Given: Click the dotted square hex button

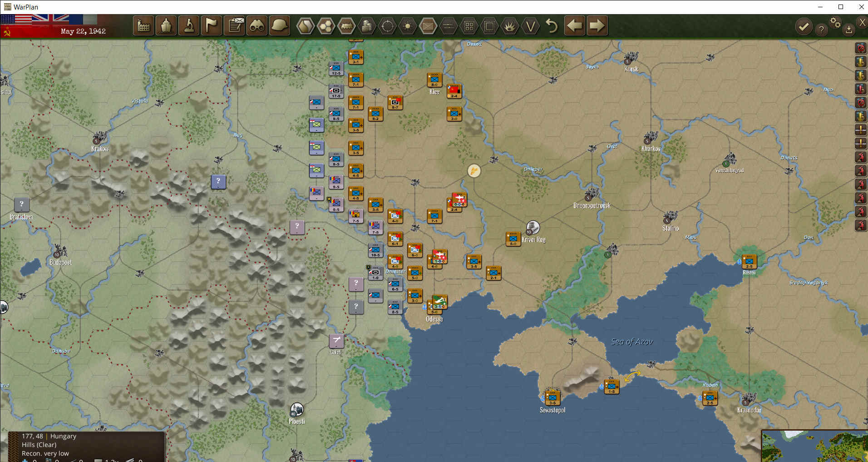Looking at the screenshot, I should [x=489, y=26].
